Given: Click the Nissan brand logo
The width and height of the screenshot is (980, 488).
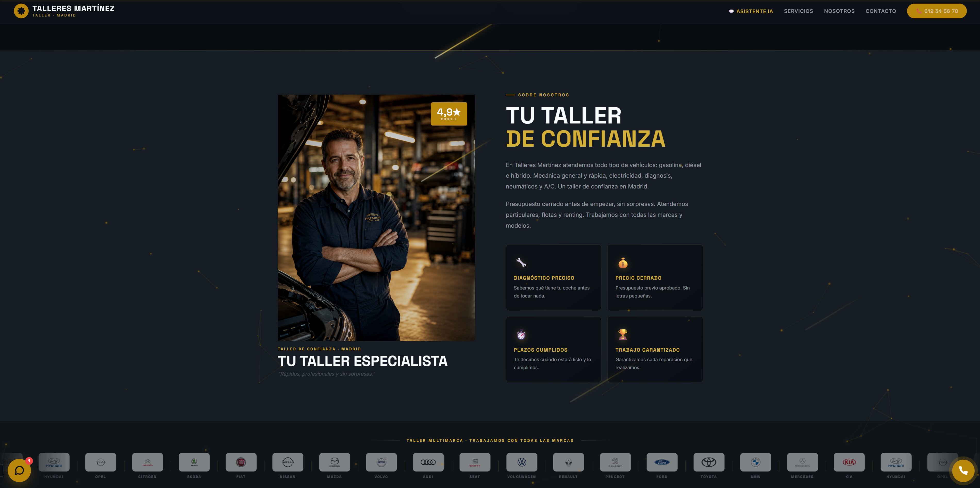Looking at the screenshot, I should click(288, 462).
